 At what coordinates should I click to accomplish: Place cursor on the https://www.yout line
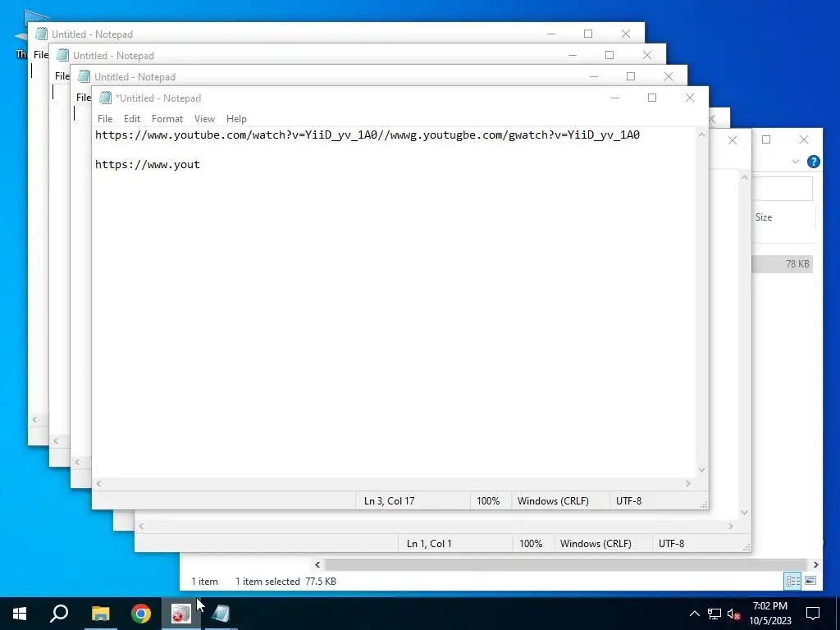coord(148,164)
